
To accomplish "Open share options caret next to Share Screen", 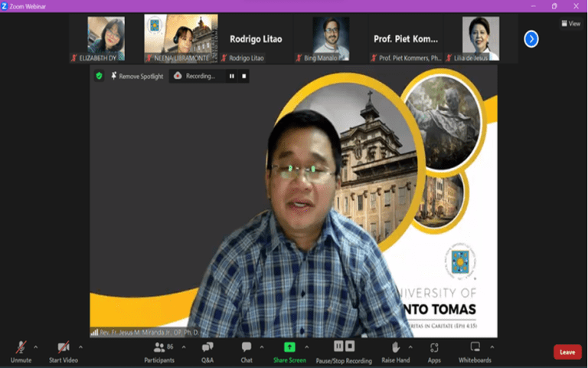I will click(307, 347).
